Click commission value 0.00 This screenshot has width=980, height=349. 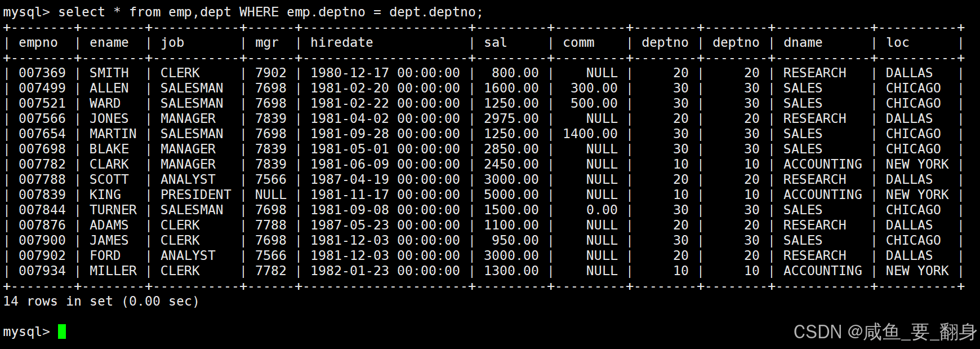pos(602,210)
